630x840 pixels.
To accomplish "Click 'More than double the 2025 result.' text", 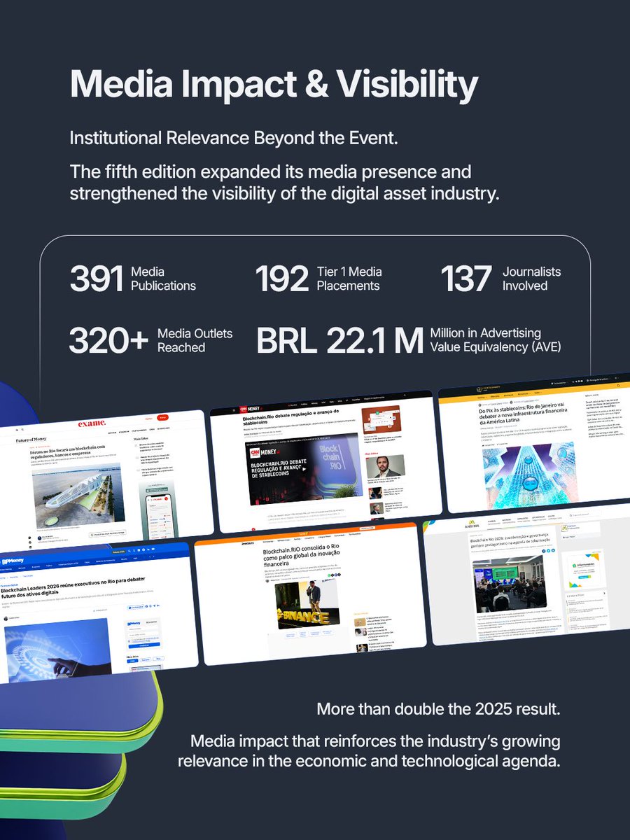I will [x=438, y=709].
